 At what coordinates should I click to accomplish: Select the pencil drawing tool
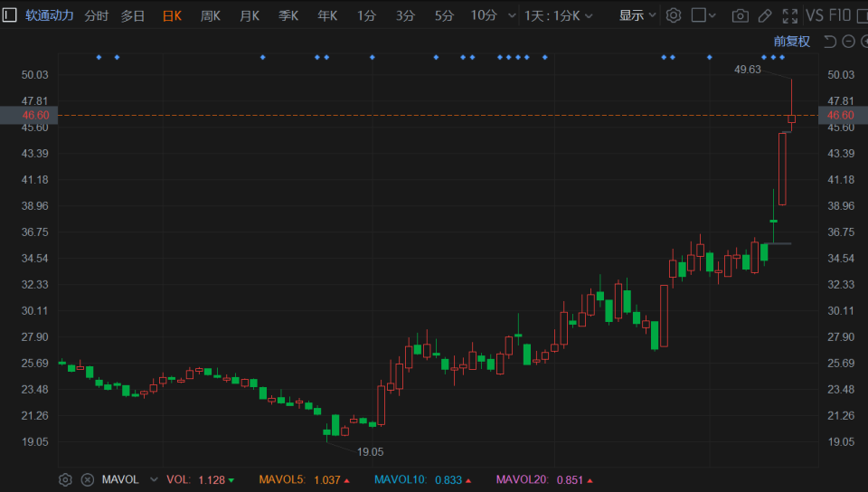tap(765, 16)
